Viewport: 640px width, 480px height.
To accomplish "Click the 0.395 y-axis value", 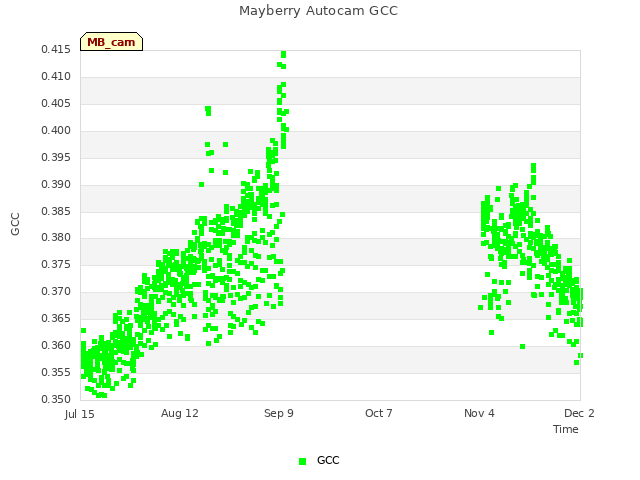I will [56, 157].
